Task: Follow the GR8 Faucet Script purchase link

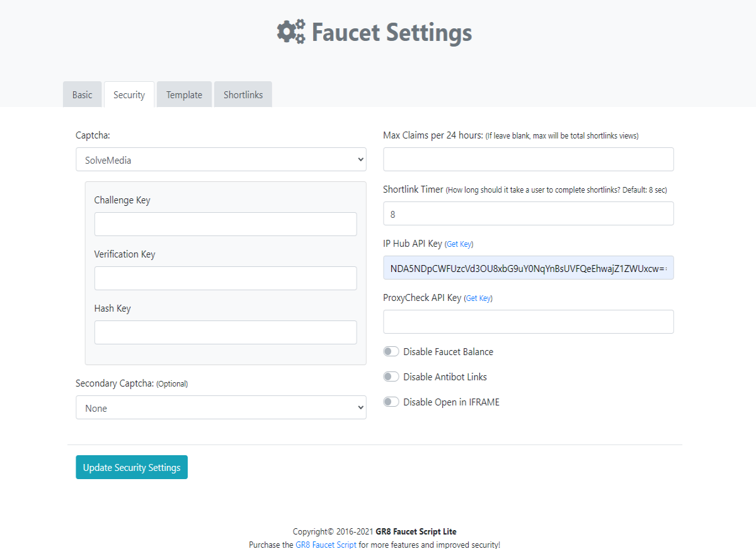Action: [326, 545]
